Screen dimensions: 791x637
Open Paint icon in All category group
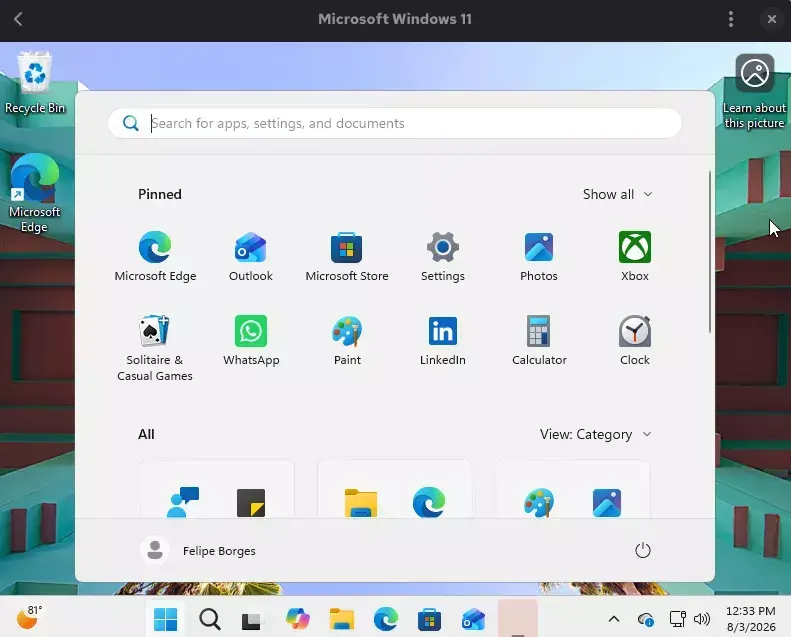539,502
